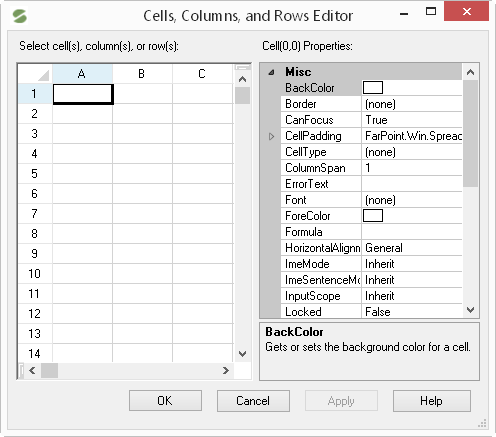Click property grid scroll down arrow
496x437 pixels.
[470, 310]
